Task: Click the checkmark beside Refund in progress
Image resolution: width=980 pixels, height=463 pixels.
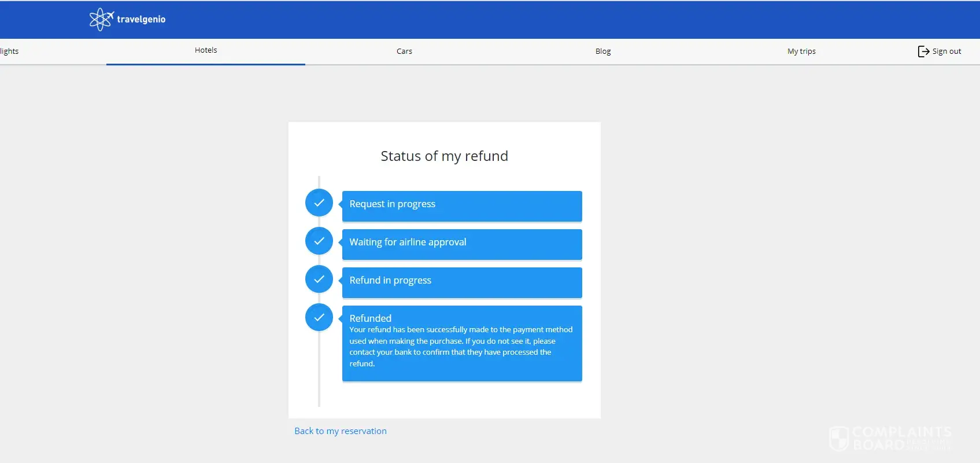Action: pyautogui.click(x=319, y=279)
